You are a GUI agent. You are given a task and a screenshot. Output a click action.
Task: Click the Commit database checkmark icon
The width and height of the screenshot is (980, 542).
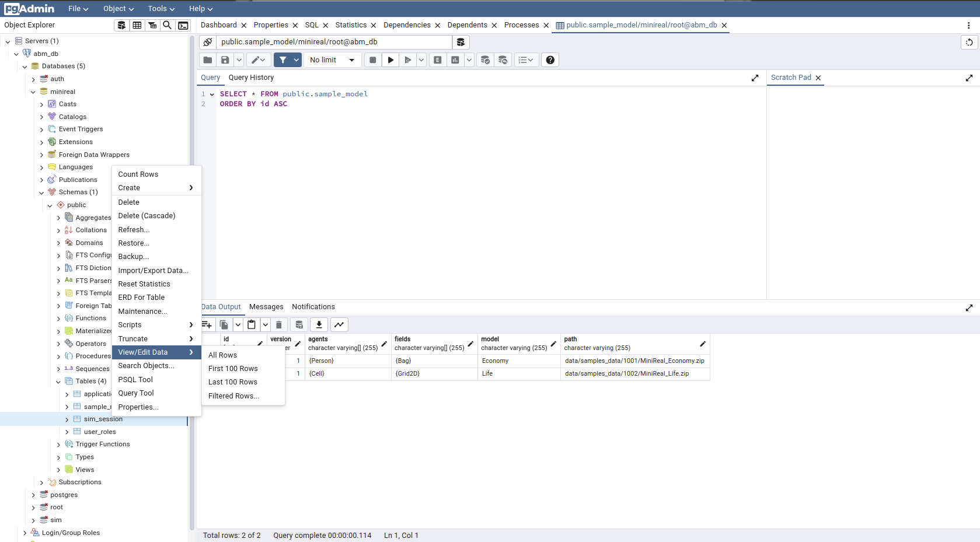click(485, 60)
